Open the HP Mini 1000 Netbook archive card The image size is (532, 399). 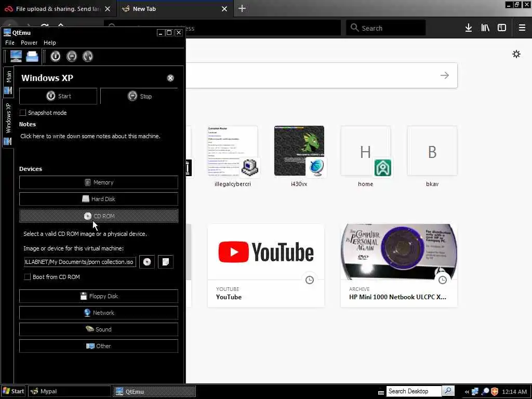(399, 265)
